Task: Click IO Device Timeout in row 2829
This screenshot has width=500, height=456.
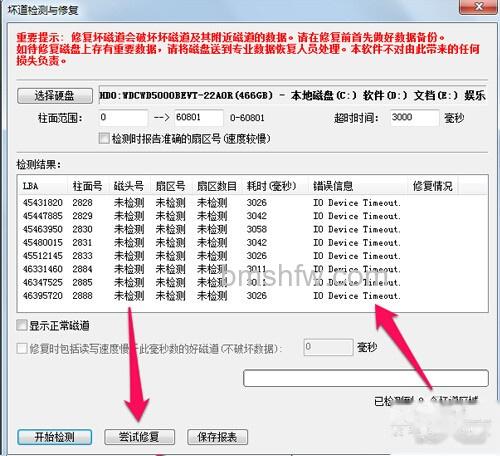Action: 357,216
